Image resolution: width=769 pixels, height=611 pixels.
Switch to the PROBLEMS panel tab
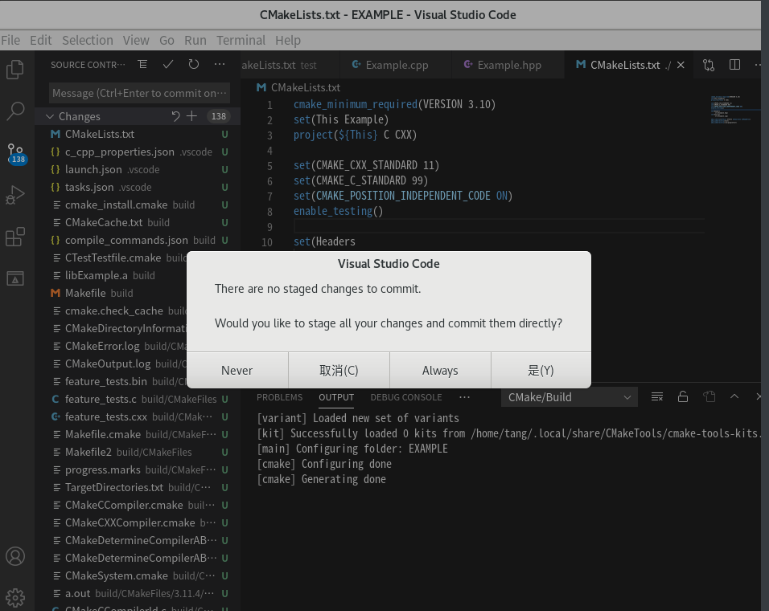pos(280,397)
